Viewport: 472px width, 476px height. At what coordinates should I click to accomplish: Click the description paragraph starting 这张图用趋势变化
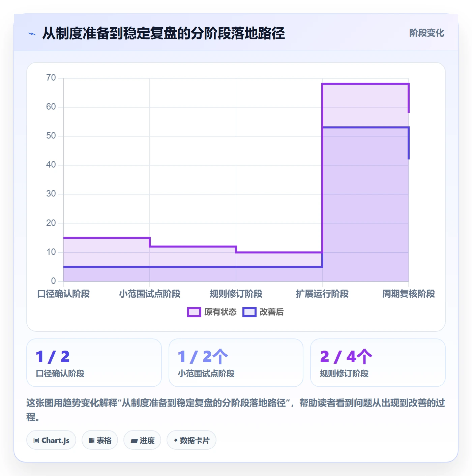point(236,410)
